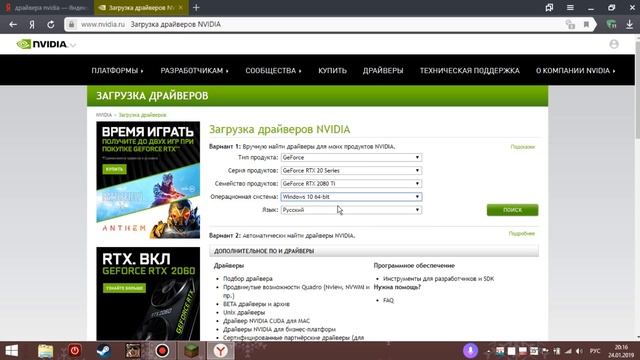Open the browser downloads arrow icon

coord(629,24)
